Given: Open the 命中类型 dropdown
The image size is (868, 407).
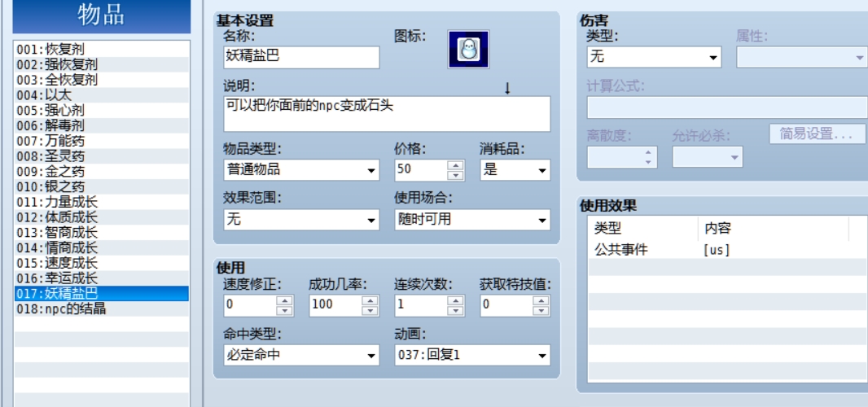Looking at the screenshot, I should click(x=302, y=355).
